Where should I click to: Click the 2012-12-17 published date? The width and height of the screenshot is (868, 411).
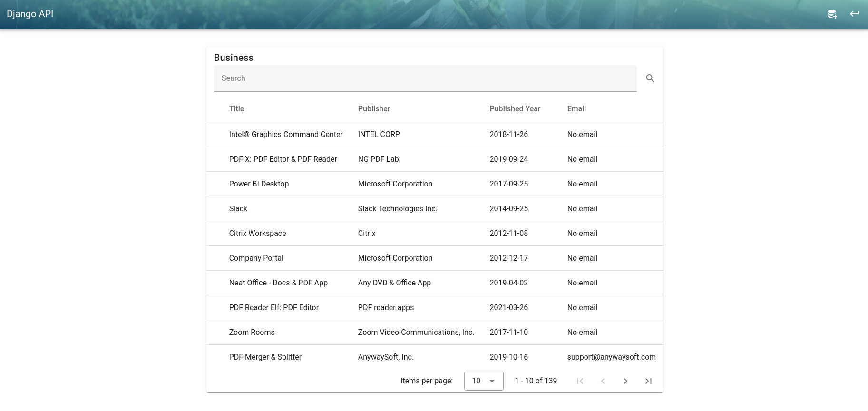point(509,258)
